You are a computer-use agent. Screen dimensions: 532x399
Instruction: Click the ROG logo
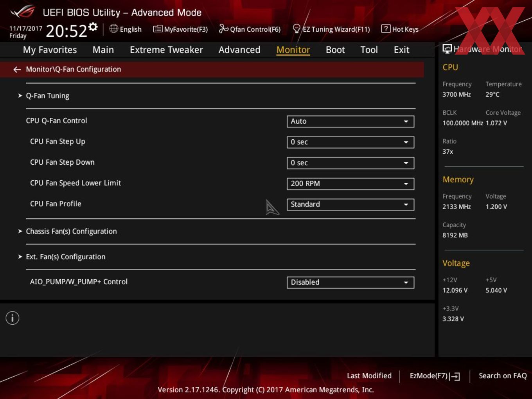click(x=23, y=12)
